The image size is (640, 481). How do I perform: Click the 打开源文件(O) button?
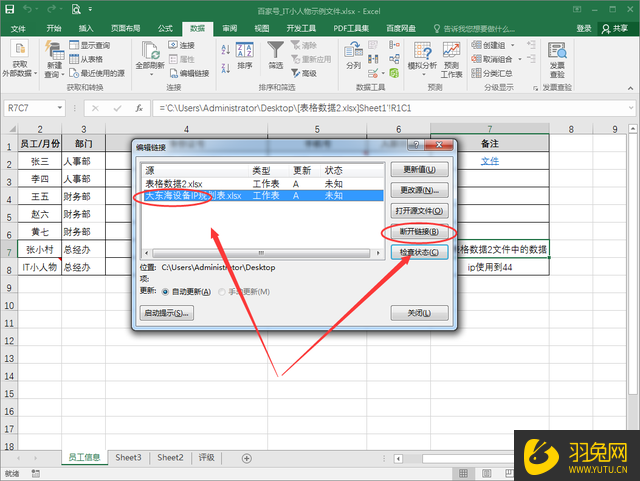pos(419,211)
